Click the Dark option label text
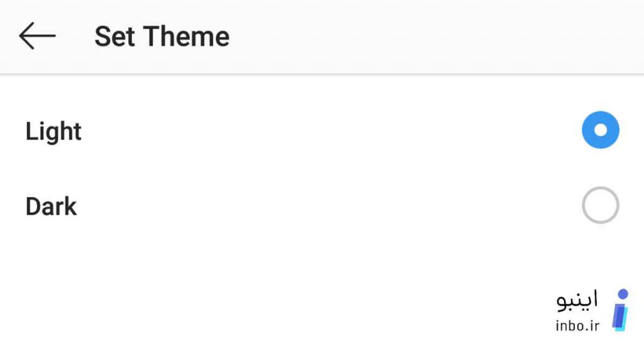The height and width of the screenshot is (340, 644). (x=51, y=207)
